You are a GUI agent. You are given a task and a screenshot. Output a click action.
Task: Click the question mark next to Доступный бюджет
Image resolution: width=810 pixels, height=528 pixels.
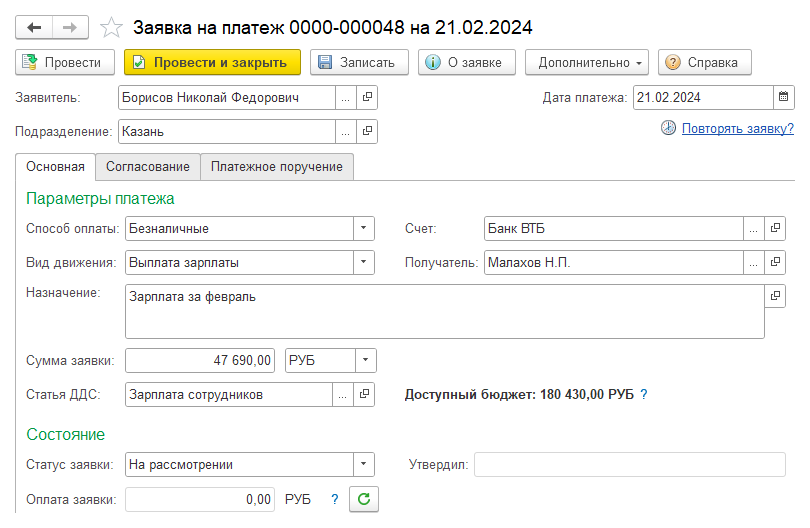coord(644,395)
